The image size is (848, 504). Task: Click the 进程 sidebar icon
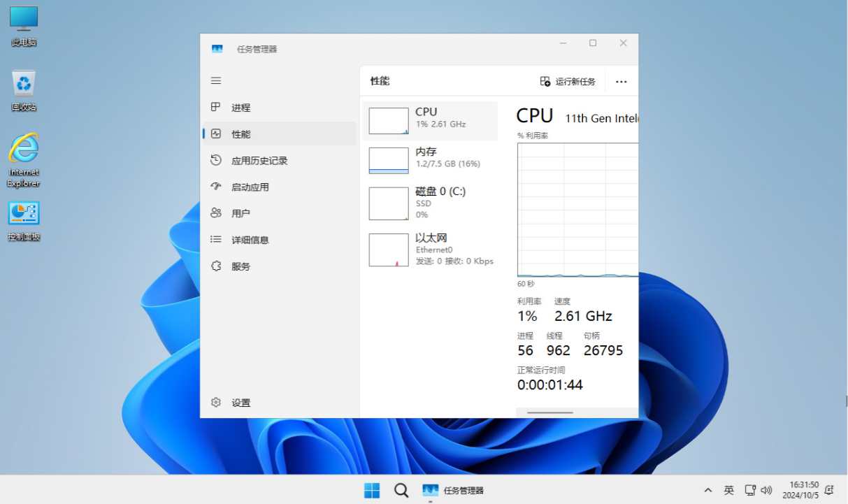(216, 107)
